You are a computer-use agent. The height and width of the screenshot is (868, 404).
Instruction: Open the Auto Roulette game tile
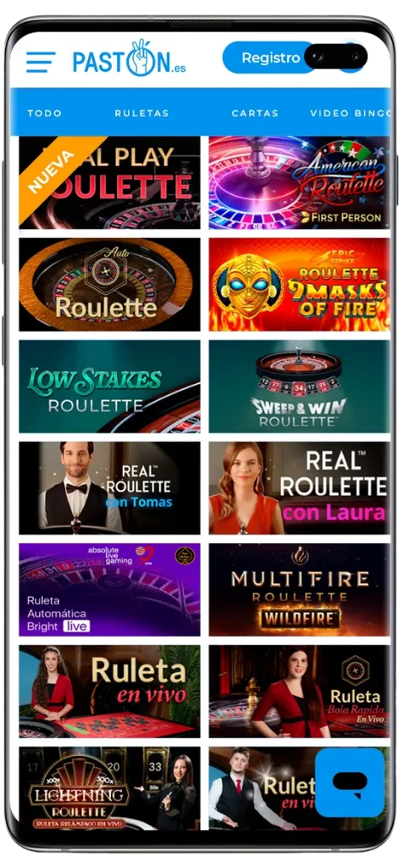coord(109,285)
